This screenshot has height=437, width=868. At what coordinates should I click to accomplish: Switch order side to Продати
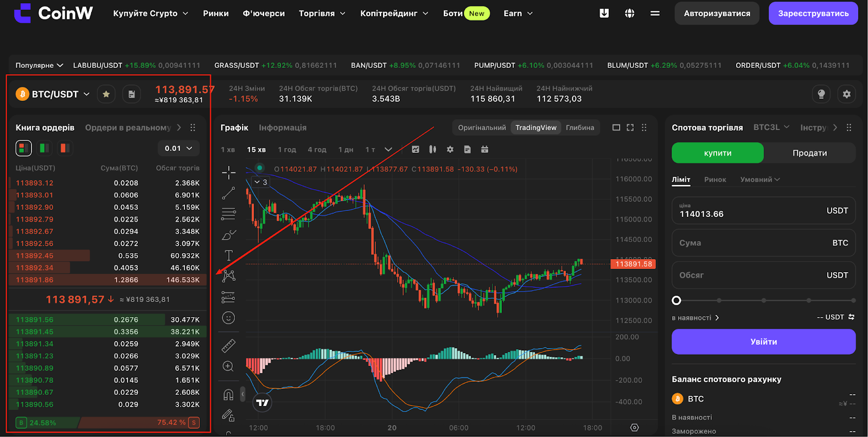point(809,153)
